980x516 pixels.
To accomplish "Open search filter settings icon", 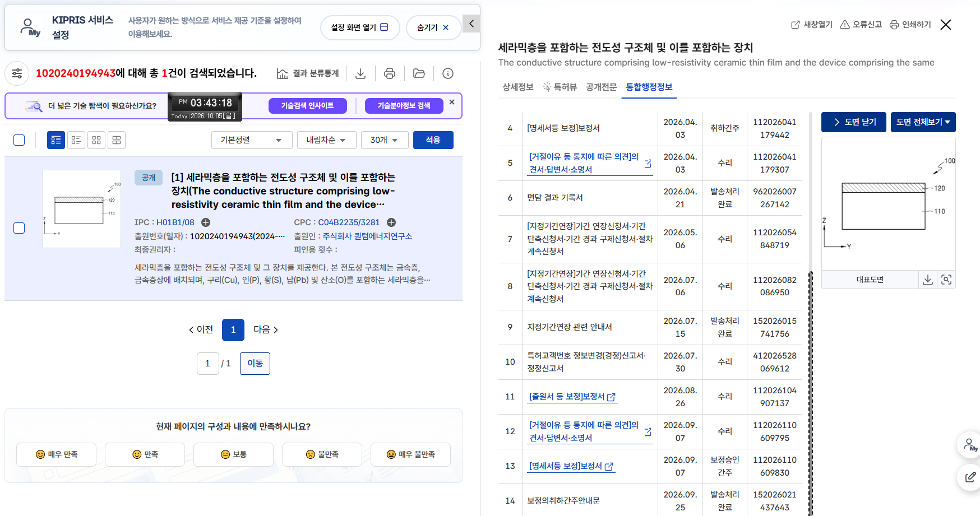I will (x=17, y=73).
